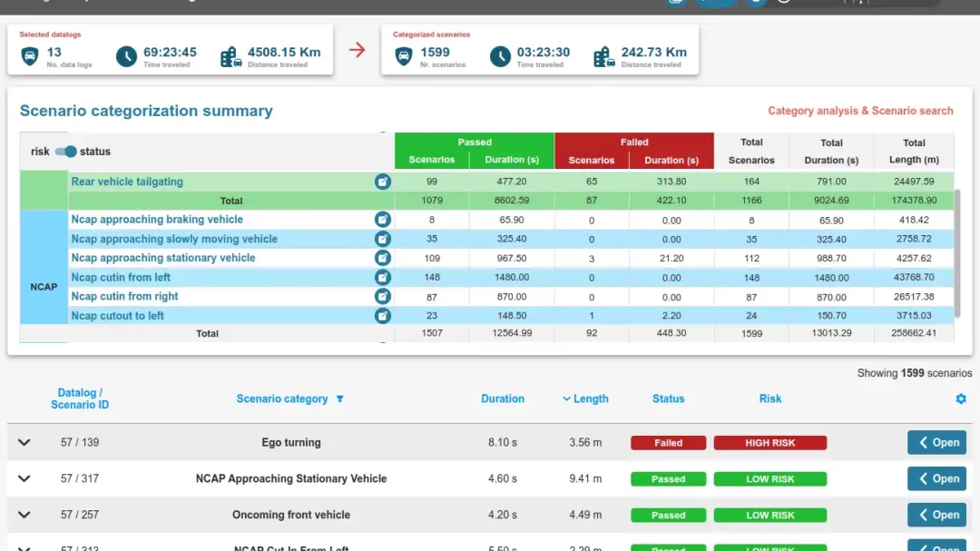The width and height of the screenshot is (980, 551).
Task: Click the summary table vertical scrollbar
Action: (957, 254)
